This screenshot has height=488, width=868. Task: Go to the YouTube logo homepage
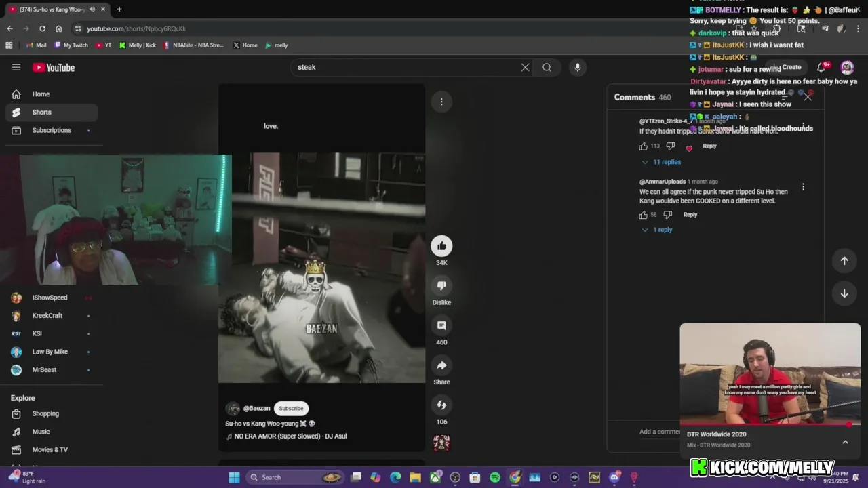click(54, 68)
